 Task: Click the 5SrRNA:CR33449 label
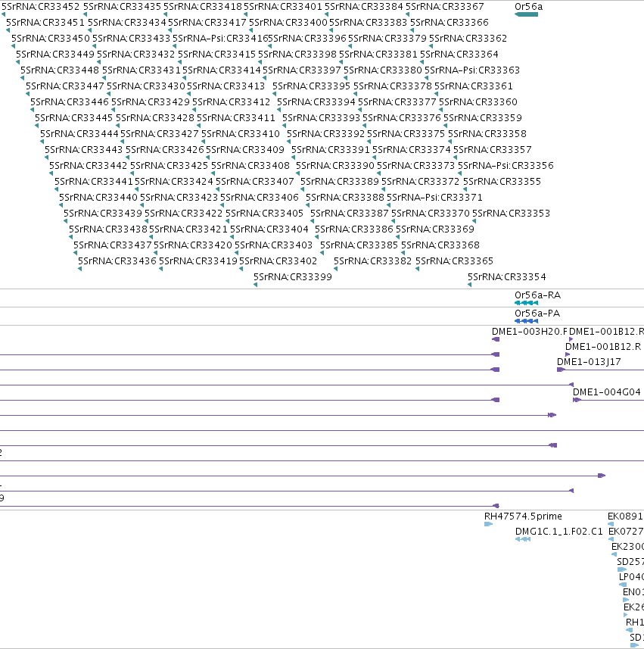click(x=55, y=55)
